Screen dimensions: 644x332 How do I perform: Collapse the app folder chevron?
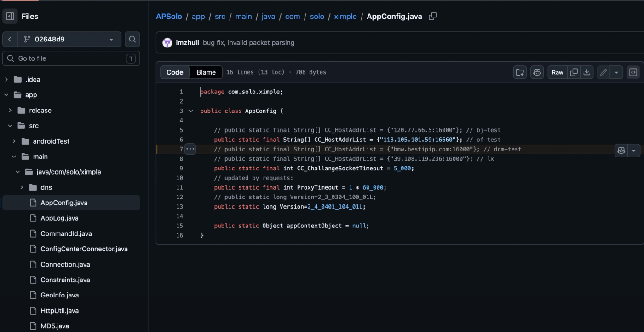6,95
